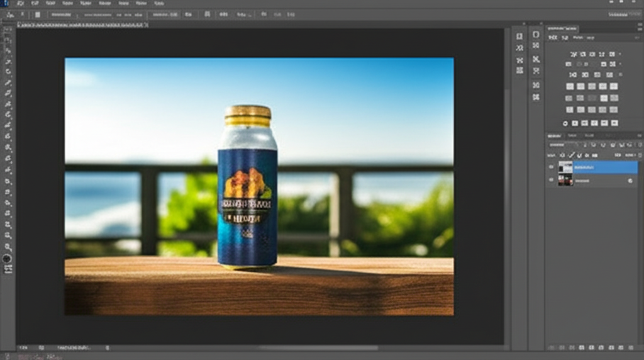Toggle the Auto-Select checkbox in options bar

coord(37,14)
